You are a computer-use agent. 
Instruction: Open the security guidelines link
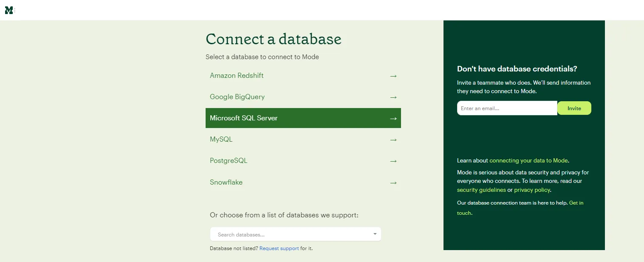481,190
